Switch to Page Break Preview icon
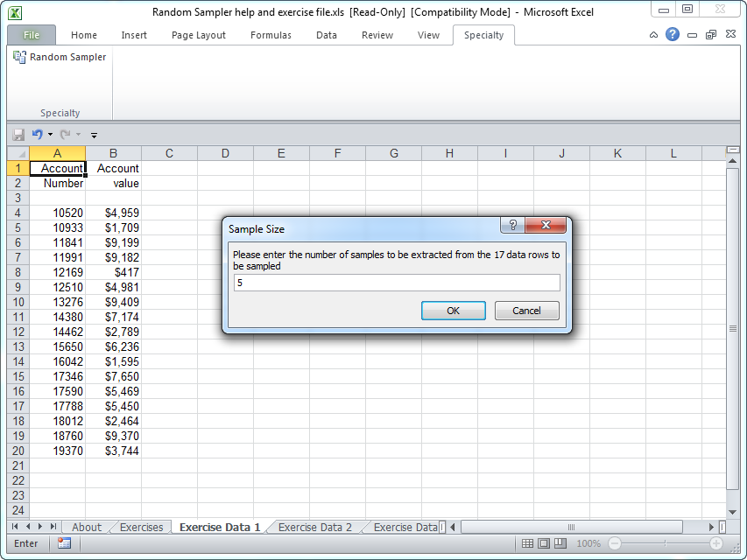This screenshot has width=747, height=560. 561,543
